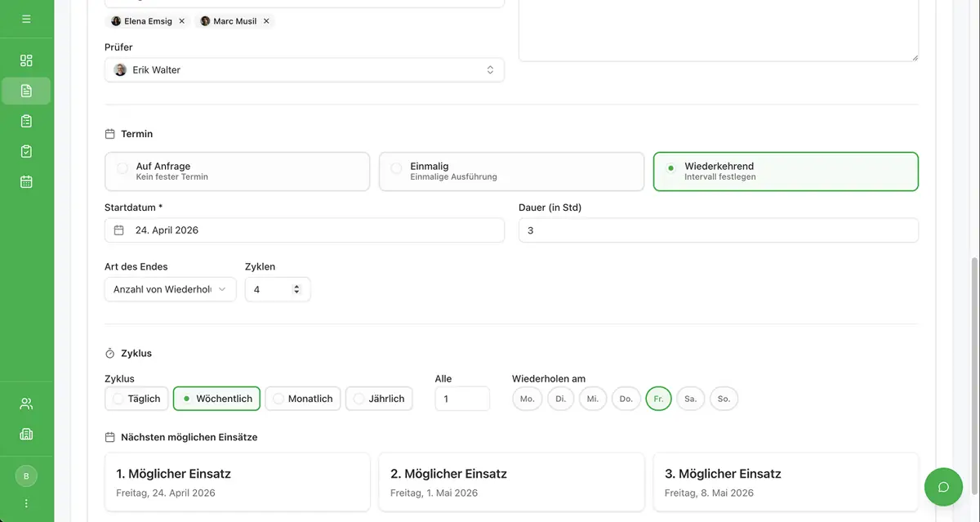This screenshot has height=522, width=980.
Task: Open the three-dot menu at sidebar bottom
Action: click(25, 502)
